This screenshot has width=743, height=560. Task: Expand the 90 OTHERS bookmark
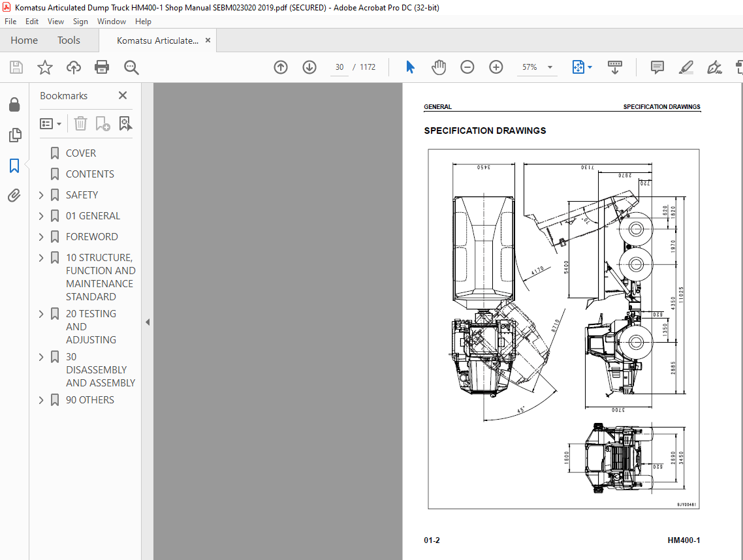(41, 400)
